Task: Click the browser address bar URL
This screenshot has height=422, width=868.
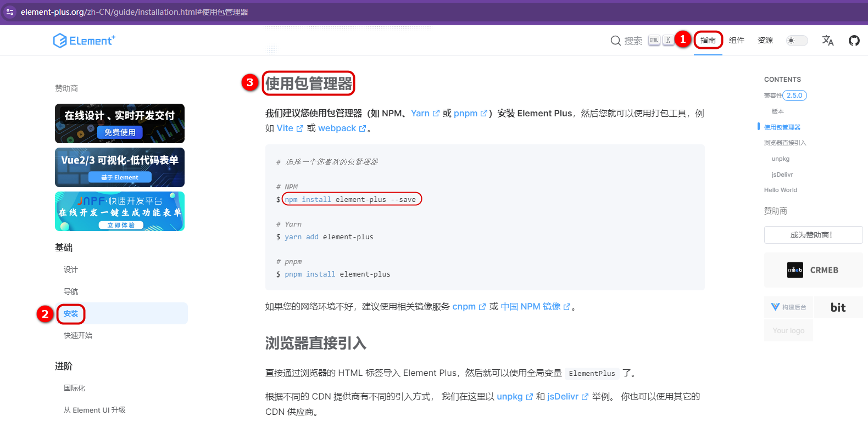Action: (135, 12)
